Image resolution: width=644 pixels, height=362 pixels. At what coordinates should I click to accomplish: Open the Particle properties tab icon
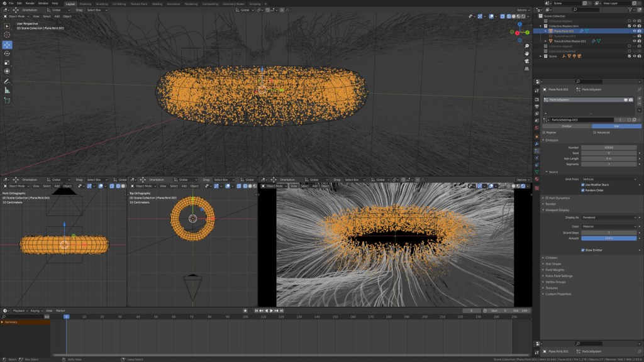536,151
